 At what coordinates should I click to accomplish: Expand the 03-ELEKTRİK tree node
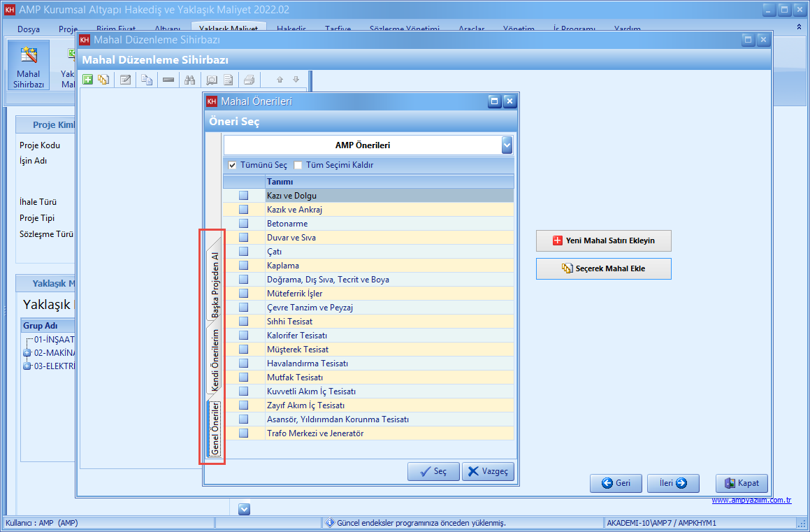click(x=27, y=366)
